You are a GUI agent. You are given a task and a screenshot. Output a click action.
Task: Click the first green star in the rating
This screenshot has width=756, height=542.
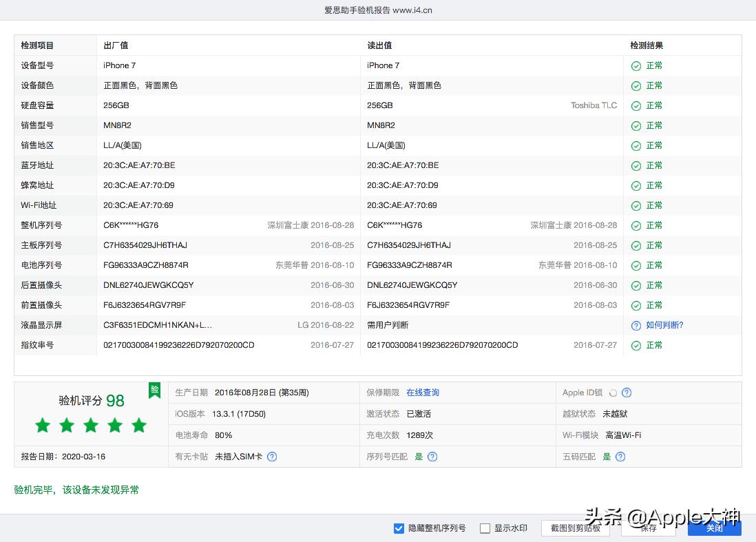[x=42, y=426]
